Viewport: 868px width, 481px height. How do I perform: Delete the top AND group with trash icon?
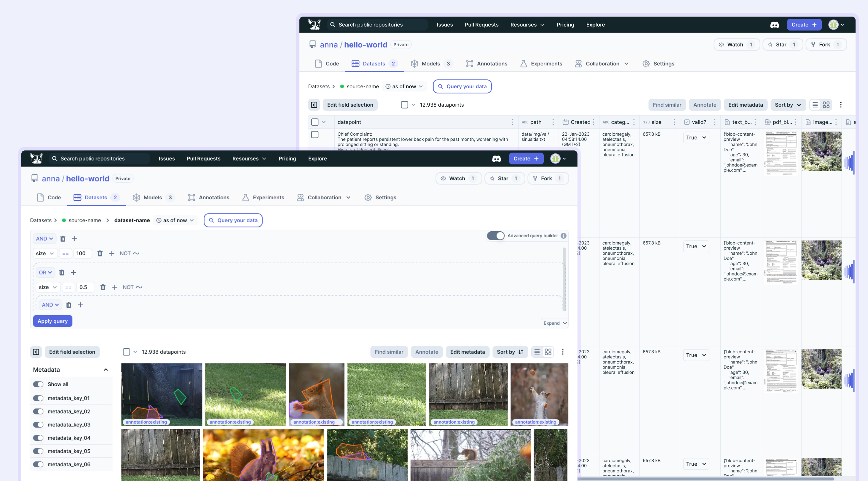(63, 239)
